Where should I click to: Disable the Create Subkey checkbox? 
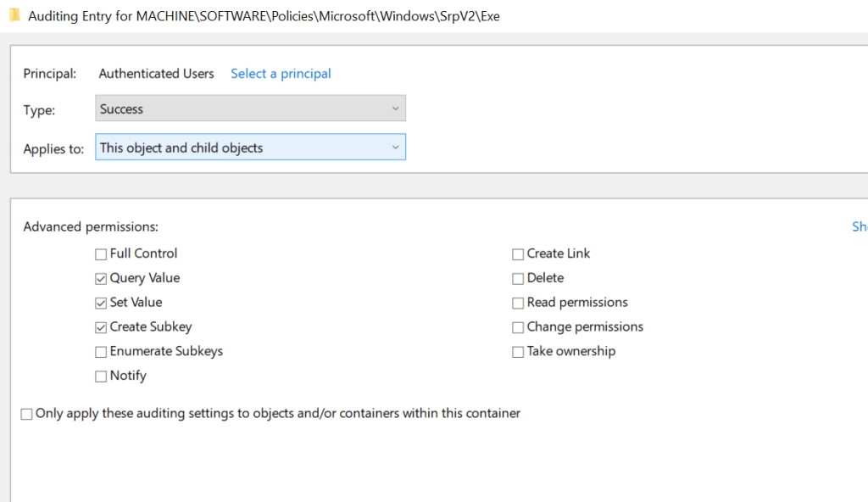102,327
